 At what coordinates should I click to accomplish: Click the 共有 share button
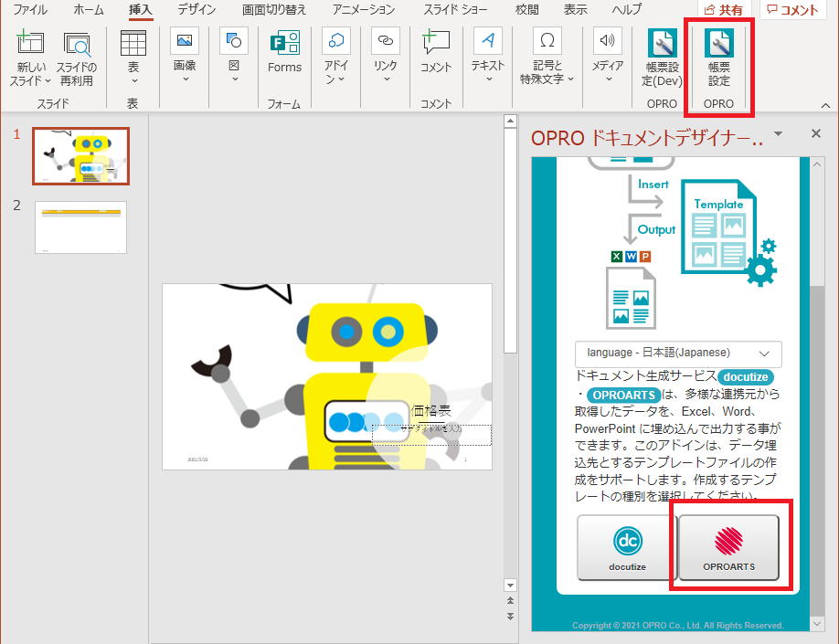pyautogui.click(x=723, y=10)
